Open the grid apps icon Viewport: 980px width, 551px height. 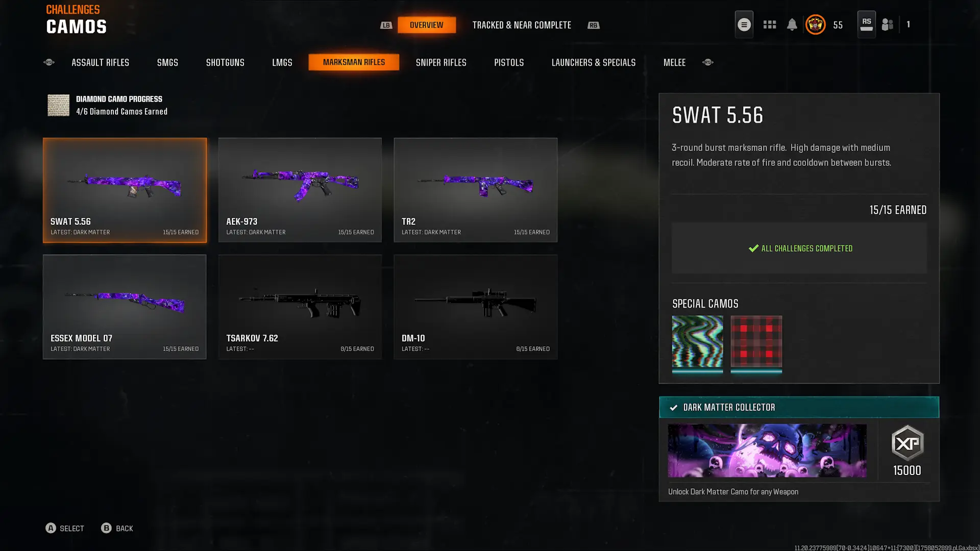[x=770, y=24]
